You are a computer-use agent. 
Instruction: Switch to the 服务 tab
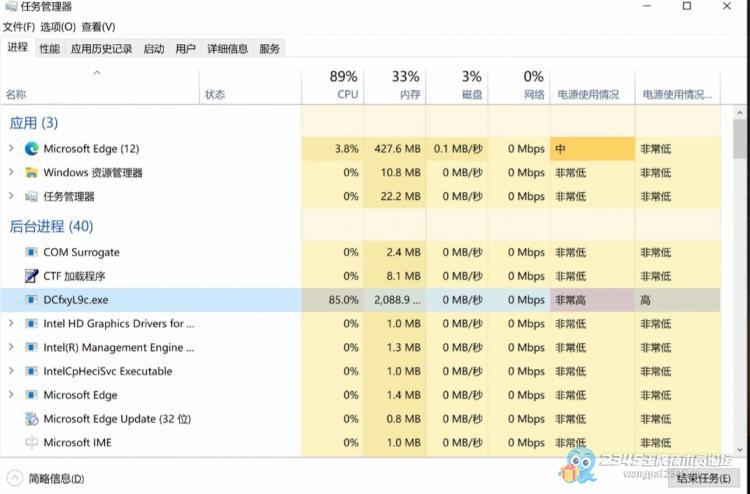(x=269, y=49)
